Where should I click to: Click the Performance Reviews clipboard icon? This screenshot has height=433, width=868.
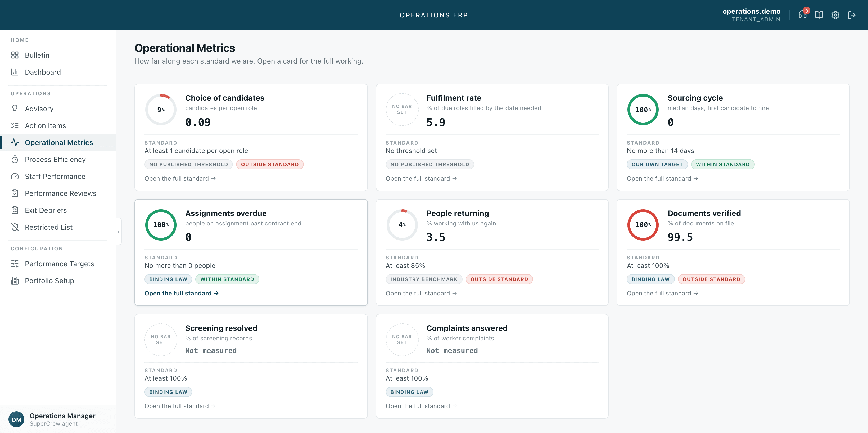(x=15, y=193)
